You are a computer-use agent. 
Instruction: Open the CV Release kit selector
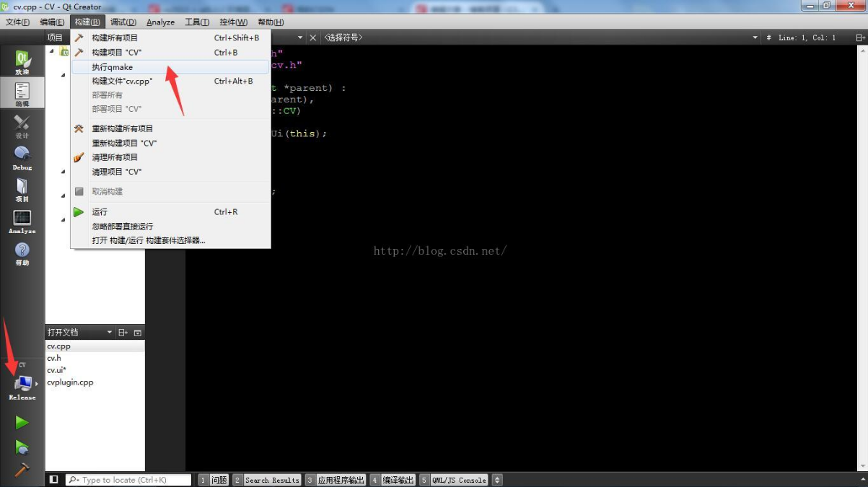tap(22, 382)
